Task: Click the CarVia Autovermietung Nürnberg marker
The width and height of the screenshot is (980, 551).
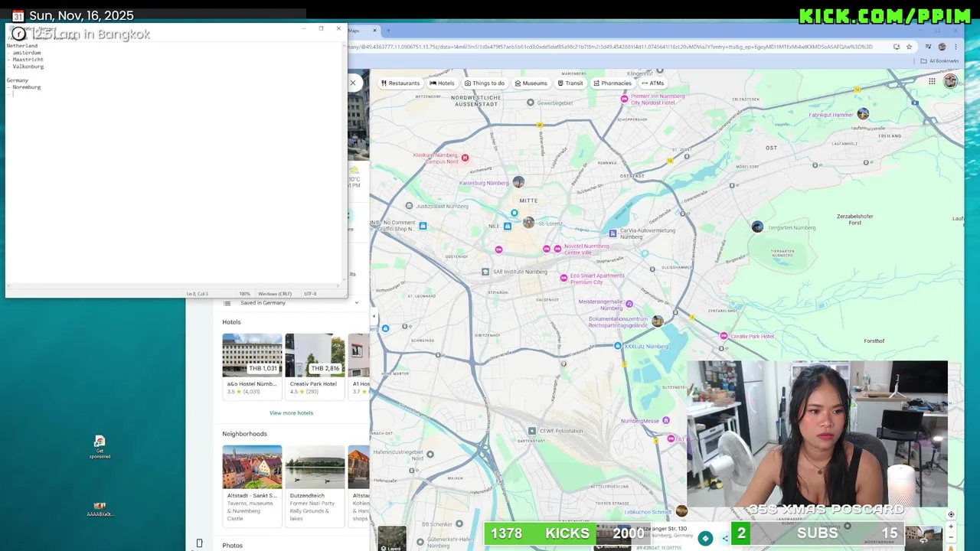Action: [x=612, y=233]
